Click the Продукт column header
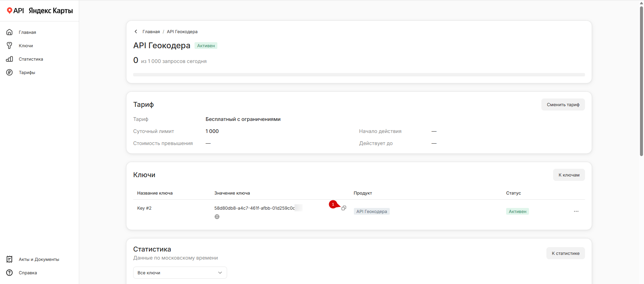The height and width of the screenshot is (284, 644). (363, 193)
